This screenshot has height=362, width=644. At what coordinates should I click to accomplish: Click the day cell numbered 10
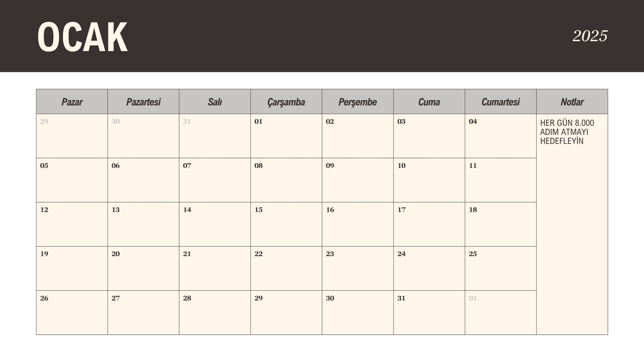[429, 180]
